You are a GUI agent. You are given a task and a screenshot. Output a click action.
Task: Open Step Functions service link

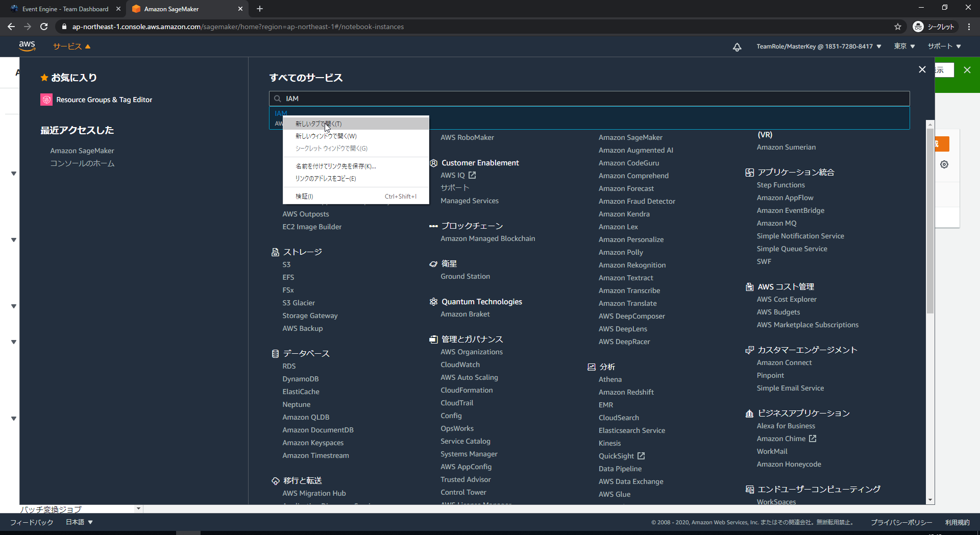tap(780, 185)
